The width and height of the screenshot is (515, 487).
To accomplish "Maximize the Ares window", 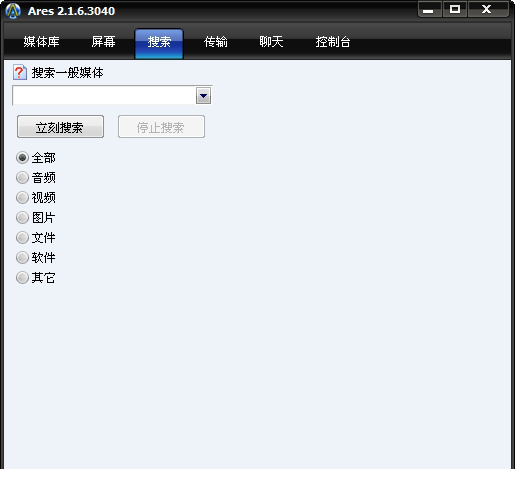I will pyautogui.click(x=455, y=9).
